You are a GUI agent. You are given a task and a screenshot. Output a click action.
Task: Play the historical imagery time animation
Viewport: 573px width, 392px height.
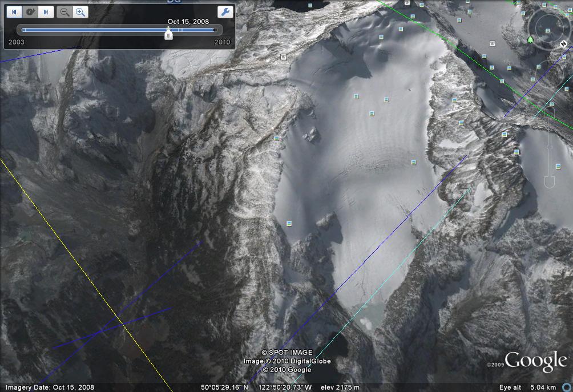pos(31,12)
